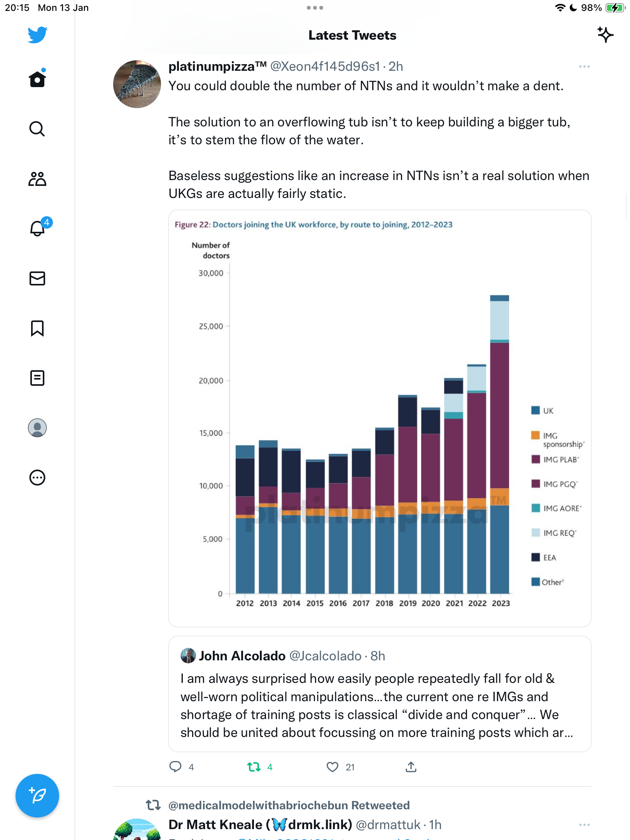
Task: Tap the sparkle timeline options icon
Action: (605, 35)
